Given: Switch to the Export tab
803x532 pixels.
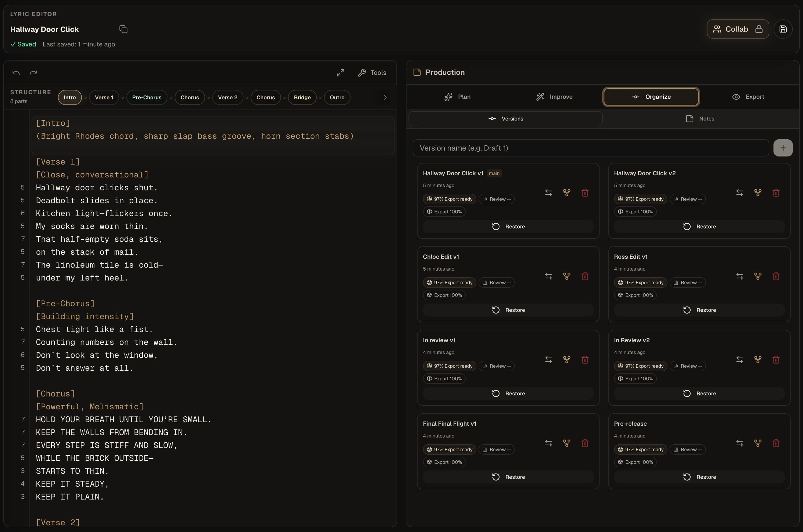Looking at the screenshot, I should coord(748,97).
